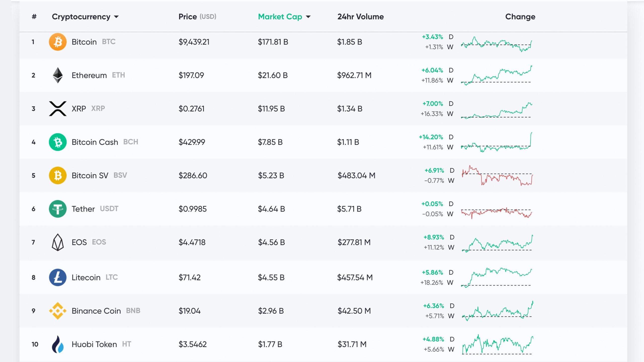Click the Bitcoin Cash sparkline chart
644x362 pixels.
point(496,142)
